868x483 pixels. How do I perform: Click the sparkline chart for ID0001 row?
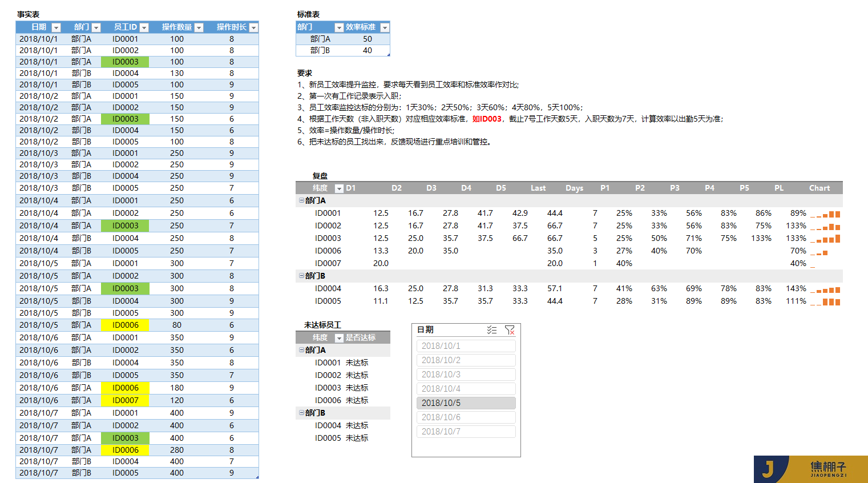point(825,214)
